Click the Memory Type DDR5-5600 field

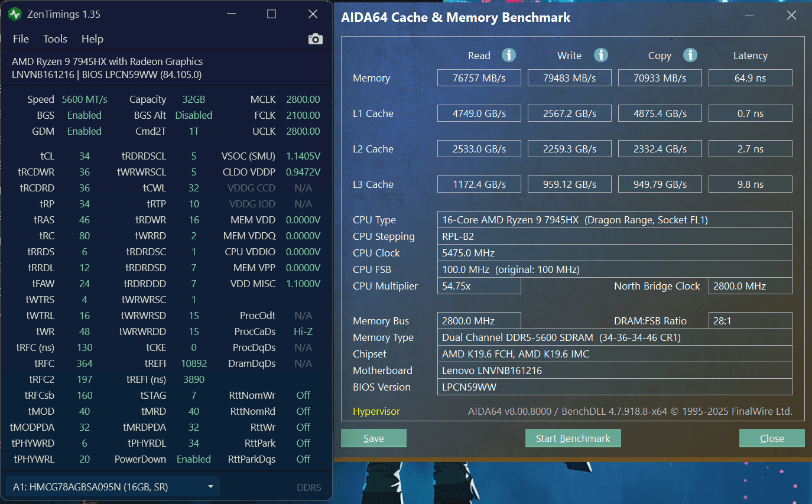[x=615, y=337]
